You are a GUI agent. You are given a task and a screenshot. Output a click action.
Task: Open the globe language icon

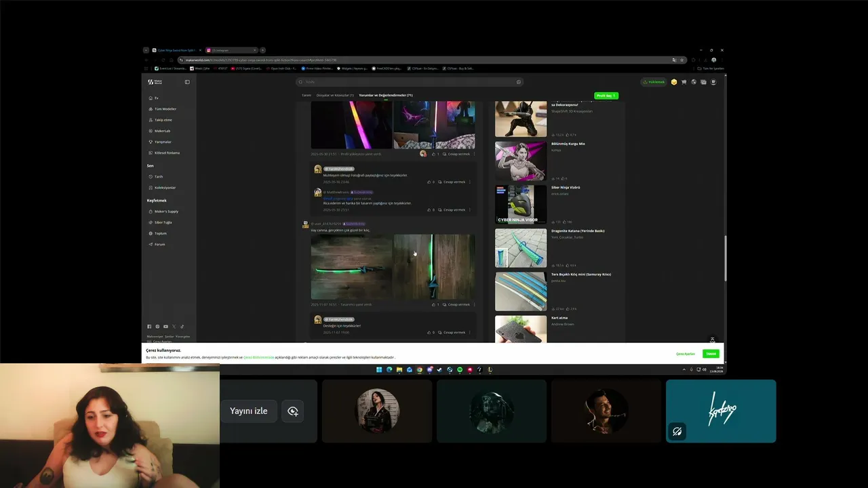(x=694, y=82)
